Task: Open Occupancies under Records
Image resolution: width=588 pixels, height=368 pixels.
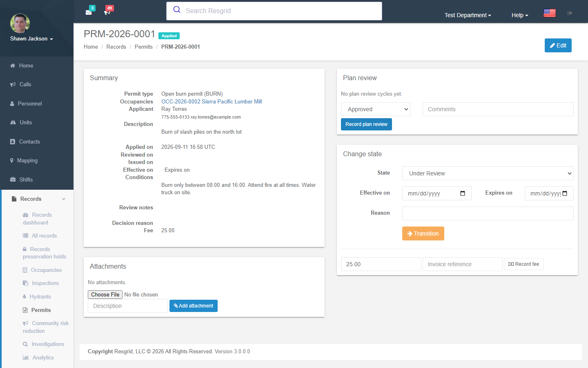Action: pyautogui.click(x=46, y=270)
